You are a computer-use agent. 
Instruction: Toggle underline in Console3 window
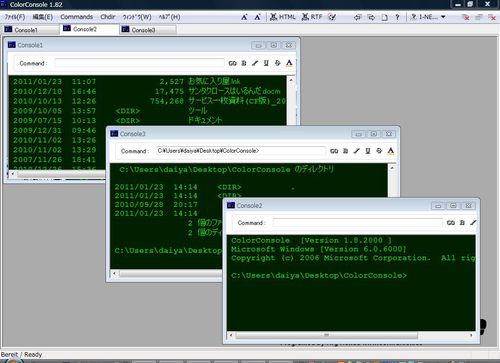click(x=368, y=151)
